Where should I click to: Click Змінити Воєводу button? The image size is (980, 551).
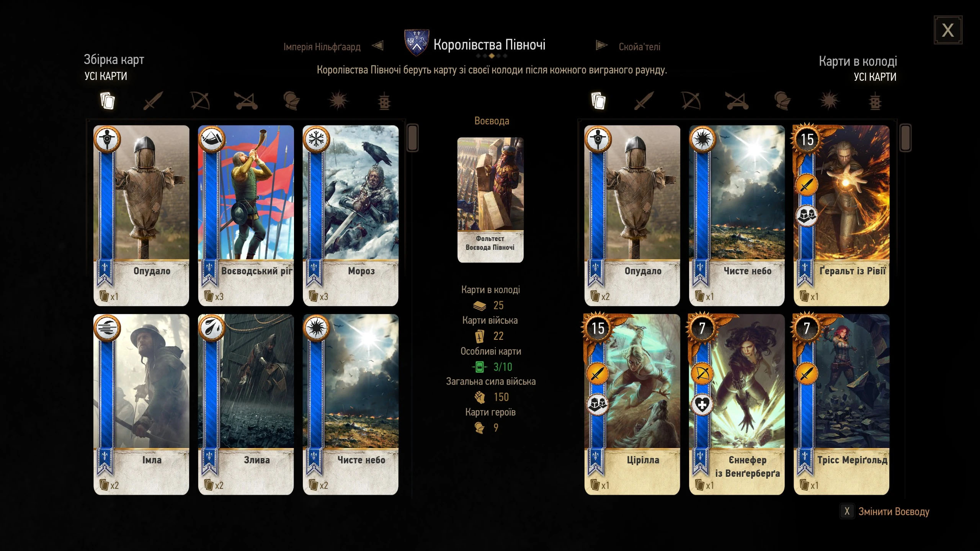(885, 512)
